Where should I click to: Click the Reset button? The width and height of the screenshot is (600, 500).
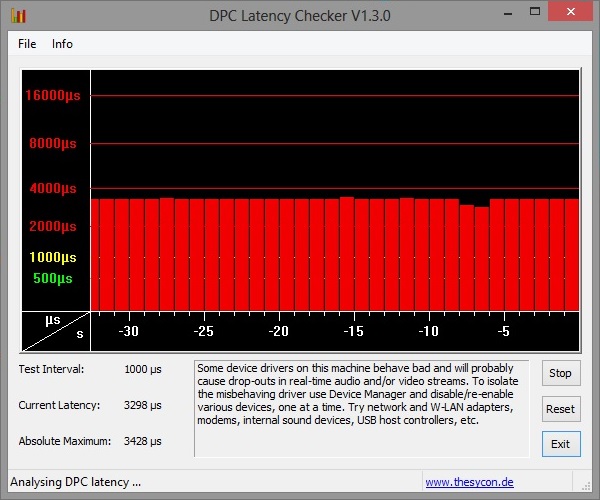(561, 409)
